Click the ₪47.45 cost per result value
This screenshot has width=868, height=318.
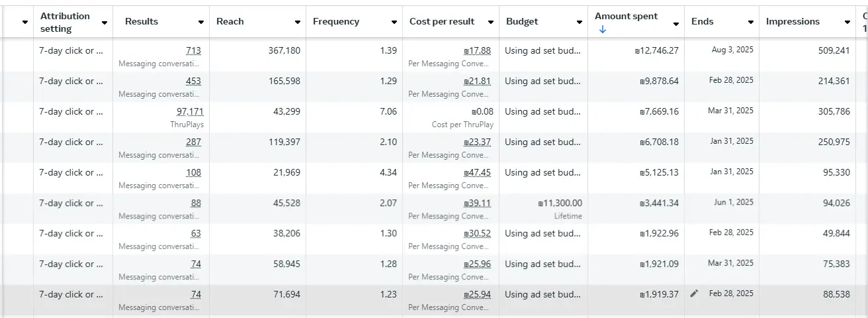point(478,173)
